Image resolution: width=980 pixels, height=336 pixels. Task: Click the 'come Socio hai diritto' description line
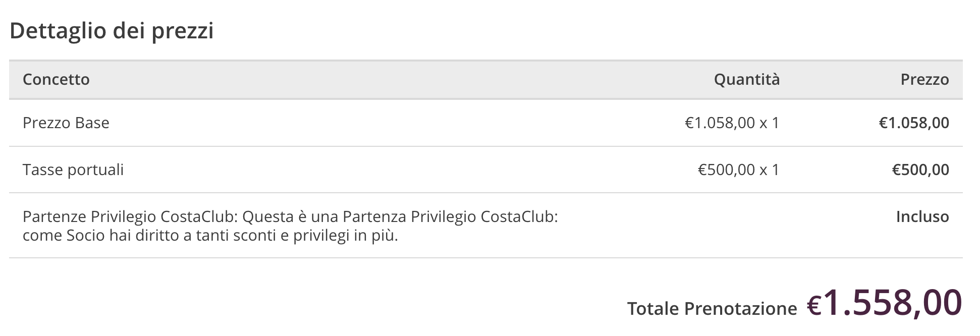point(101,236)
